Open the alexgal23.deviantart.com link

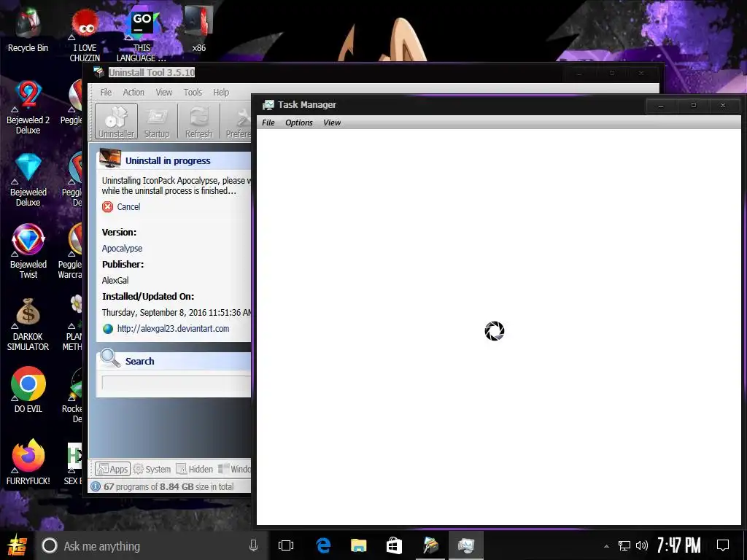[x=174, y=329]
